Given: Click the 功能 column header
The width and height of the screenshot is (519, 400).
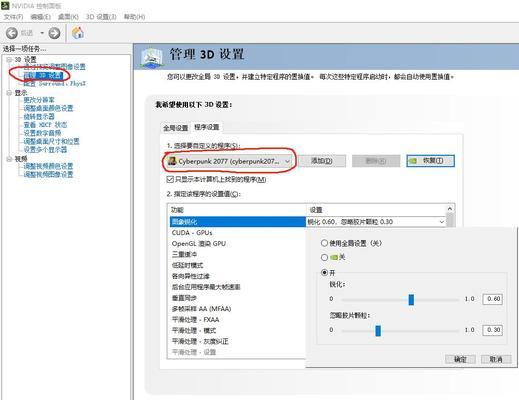Looking at the screenshot, I should click(x=238, y=210).
